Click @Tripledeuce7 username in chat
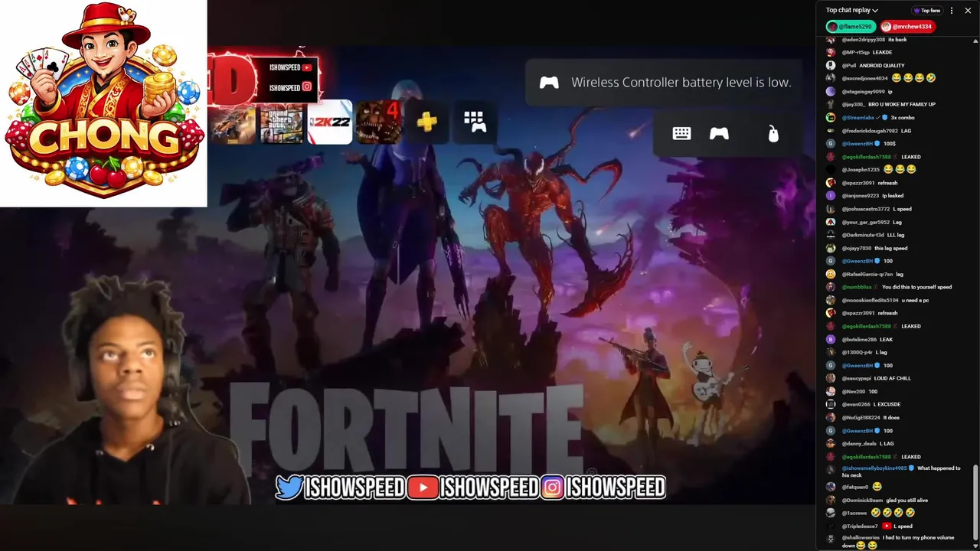The image size is (980, 551). (859, 527)
